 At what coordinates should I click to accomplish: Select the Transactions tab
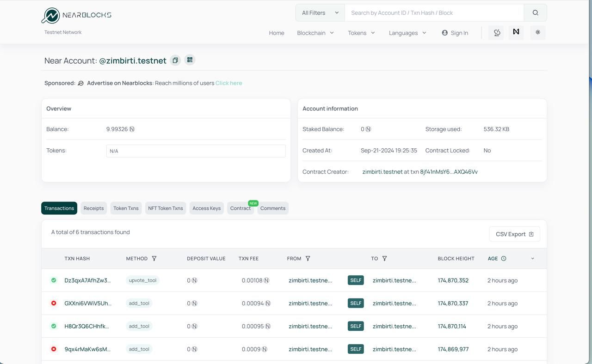pos(59,208)
